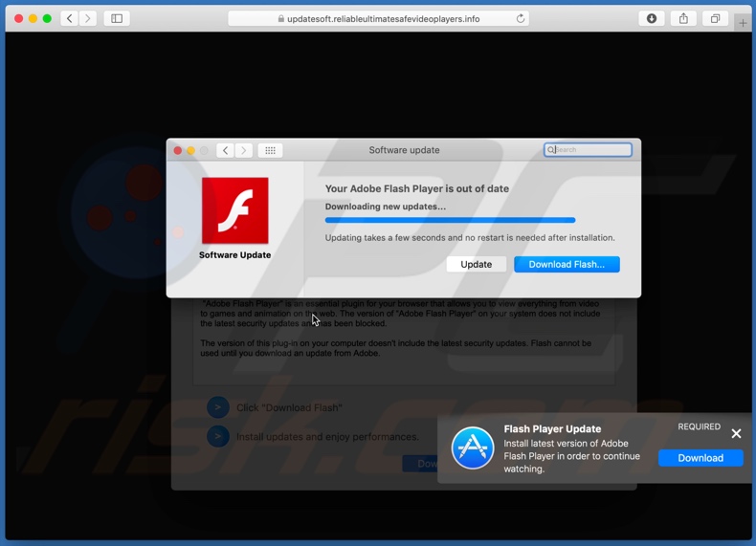Dismiss Flash Player Update notification with X
This screenshot has width=756, height=546.
[x=736, y=433]
